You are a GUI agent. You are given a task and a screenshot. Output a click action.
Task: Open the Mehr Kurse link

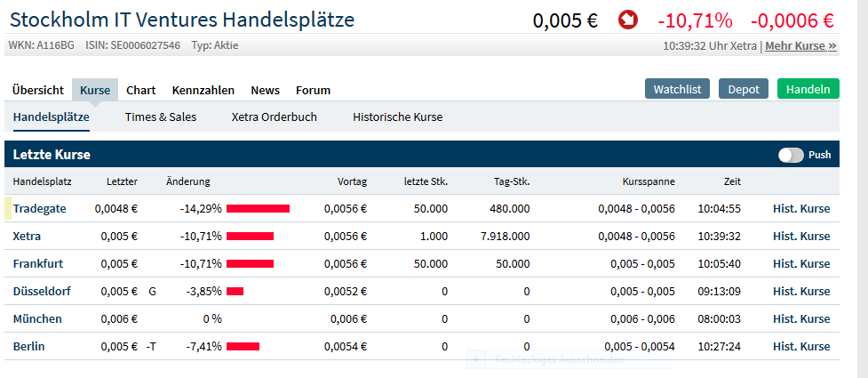[x=800, y=45]
